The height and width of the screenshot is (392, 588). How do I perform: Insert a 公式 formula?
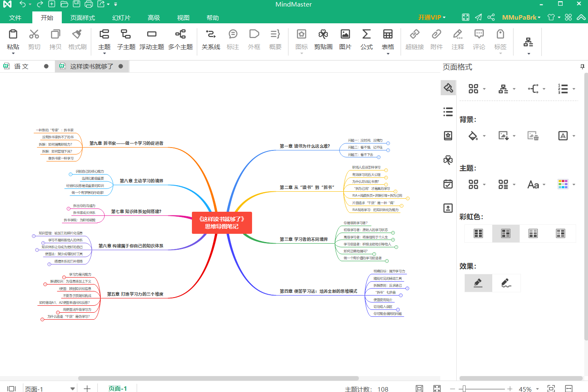click(x=367, y=40)
